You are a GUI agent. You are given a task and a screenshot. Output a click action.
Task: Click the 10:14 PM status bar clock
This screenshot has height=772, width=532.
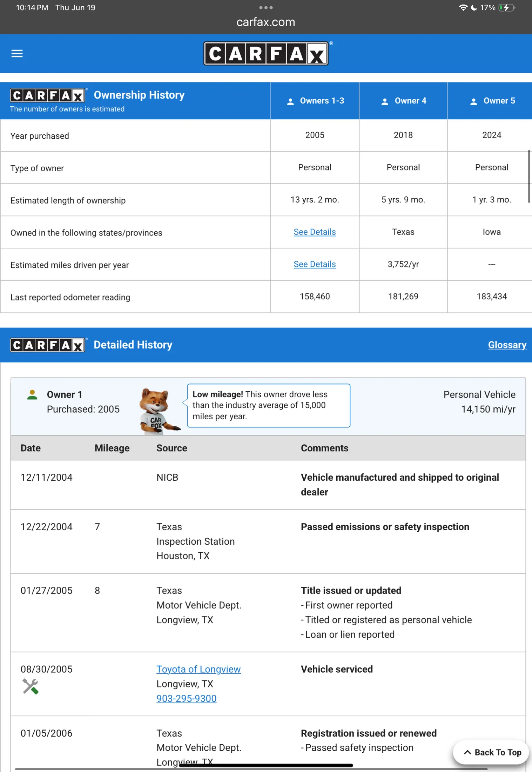[32, 7]
